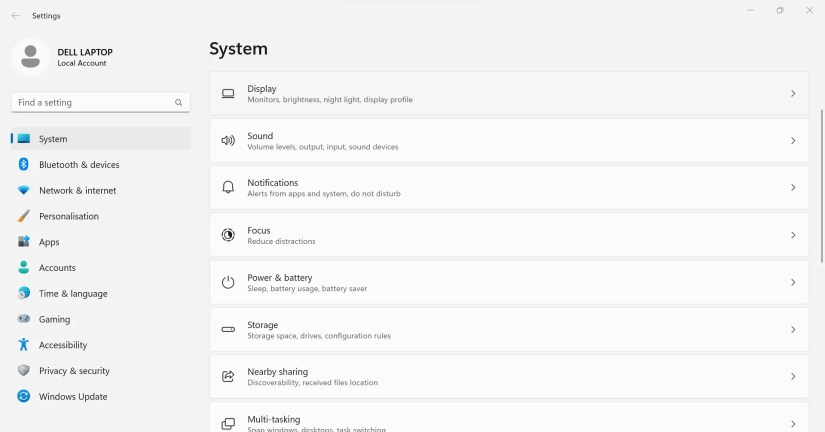Screen dimensions: 825x432
Task: Open Power & battery via its chevron
Action: click(793, 283)
